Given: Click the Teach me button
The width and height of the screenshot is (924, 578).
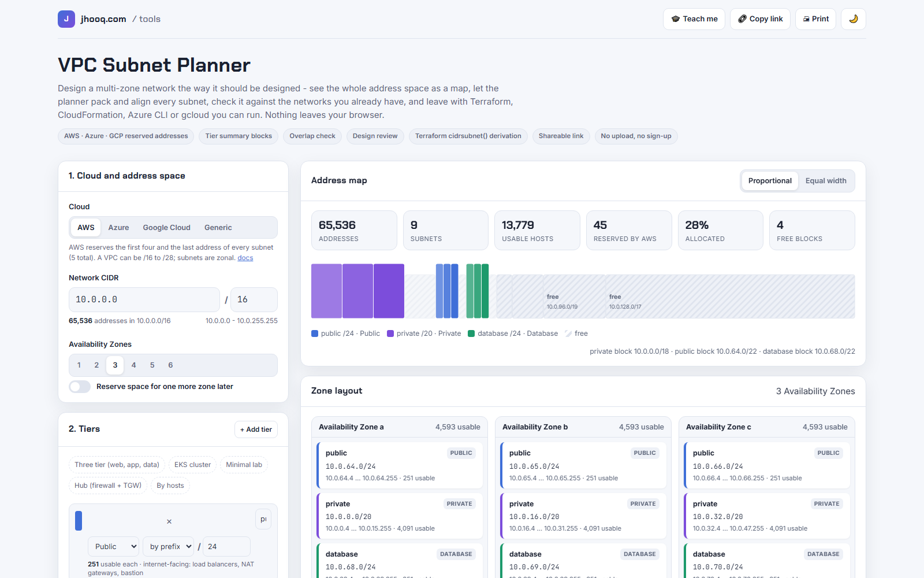Looking at the screenshot, I should coord(694,19).
